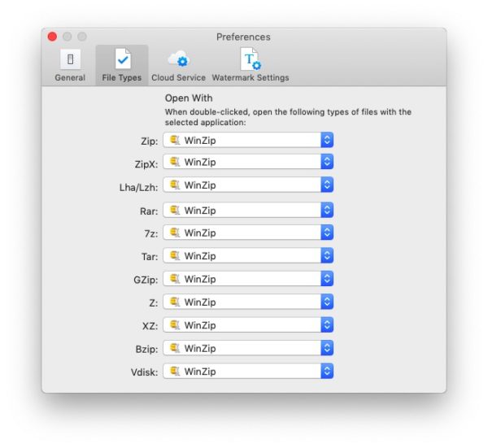488x448 pixels.
Task: Click the WinZip icon in Bzip row
Action: tap(175, 348)
